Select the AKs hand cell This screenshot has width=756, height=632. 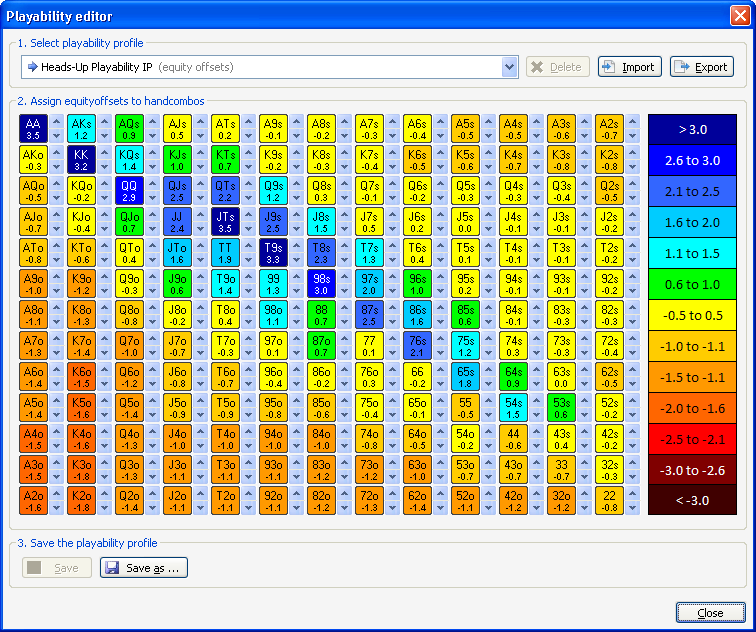(x=81, y=129)
